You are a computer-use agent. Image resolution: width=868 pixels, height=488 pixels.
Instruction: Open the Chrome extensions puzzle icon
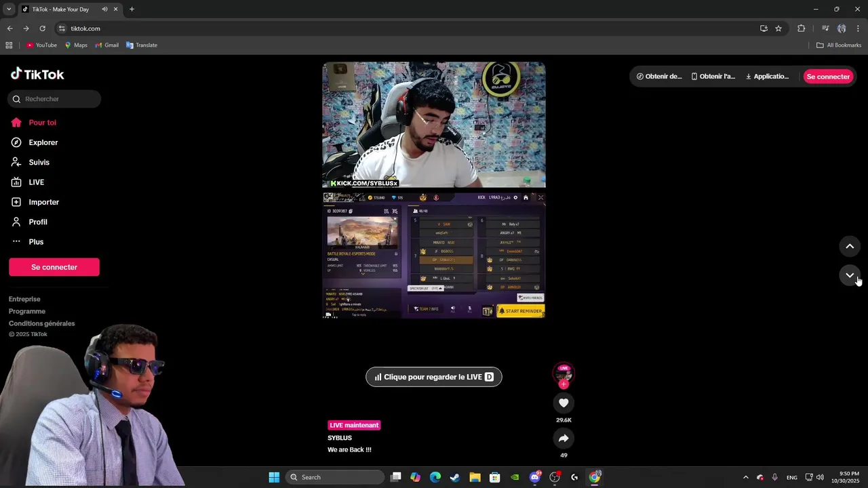coord(802,28)
